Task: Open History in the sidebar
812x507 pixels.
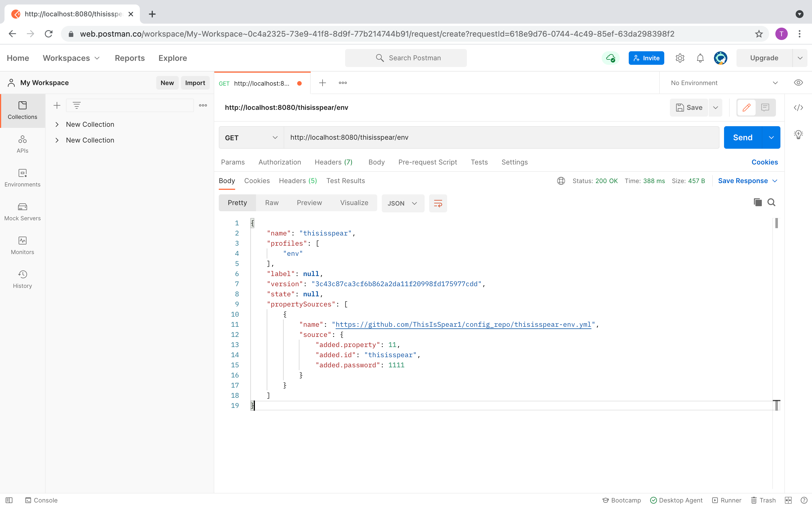Action: coord(23,279)
